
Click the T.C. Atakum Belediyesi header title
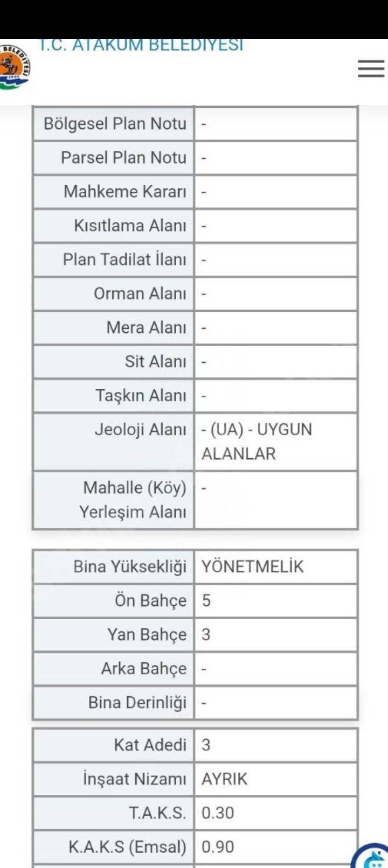point(141,45)
